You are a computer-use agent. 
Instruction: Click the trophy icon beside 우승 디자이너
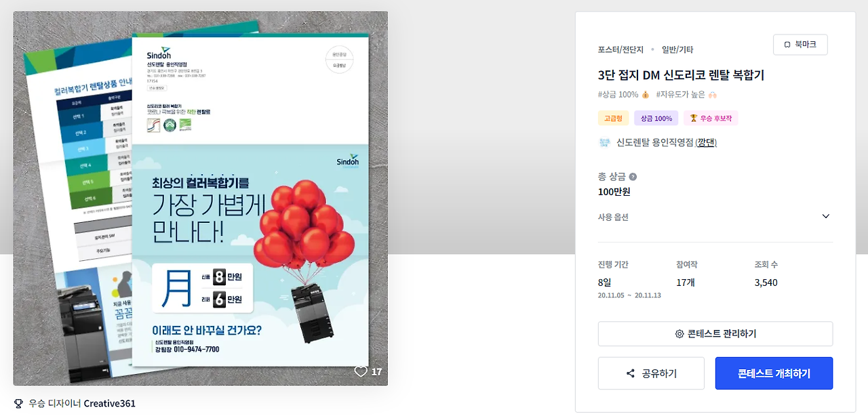point(19,403)
